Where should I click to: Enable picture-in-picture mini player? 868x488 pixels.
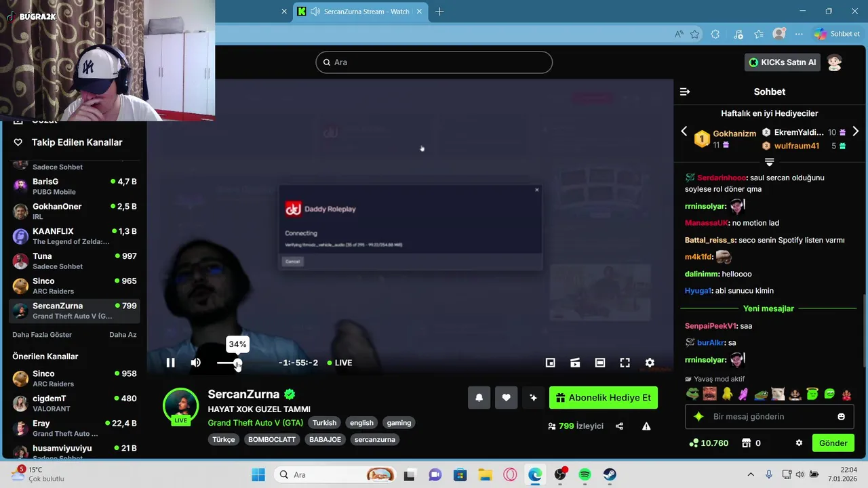551,363
